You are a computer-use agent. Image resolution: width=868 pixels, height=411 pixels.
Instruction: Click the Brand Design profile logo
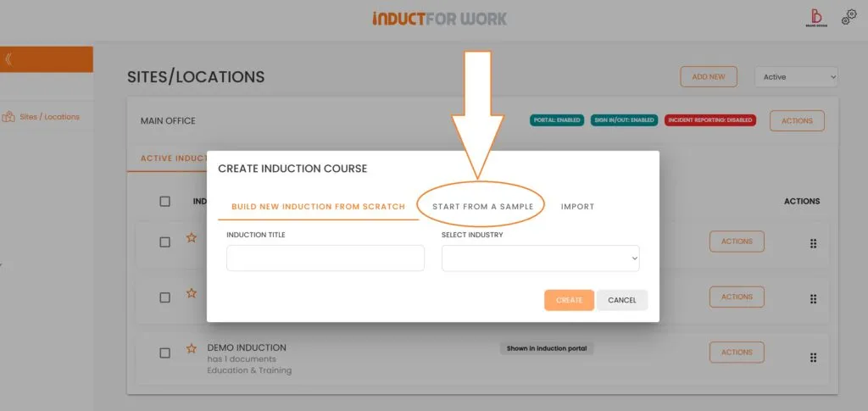(x=816, y=19)
